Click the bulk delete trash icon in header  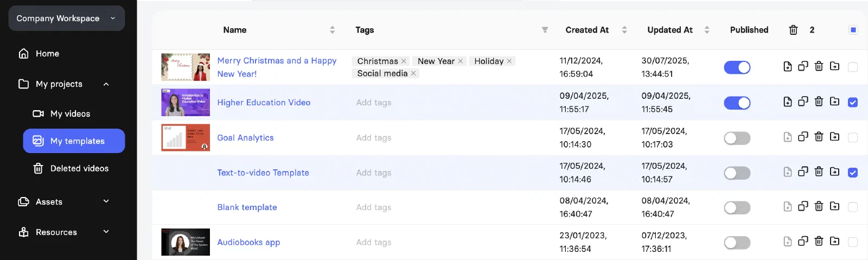(x=793, y=30)
